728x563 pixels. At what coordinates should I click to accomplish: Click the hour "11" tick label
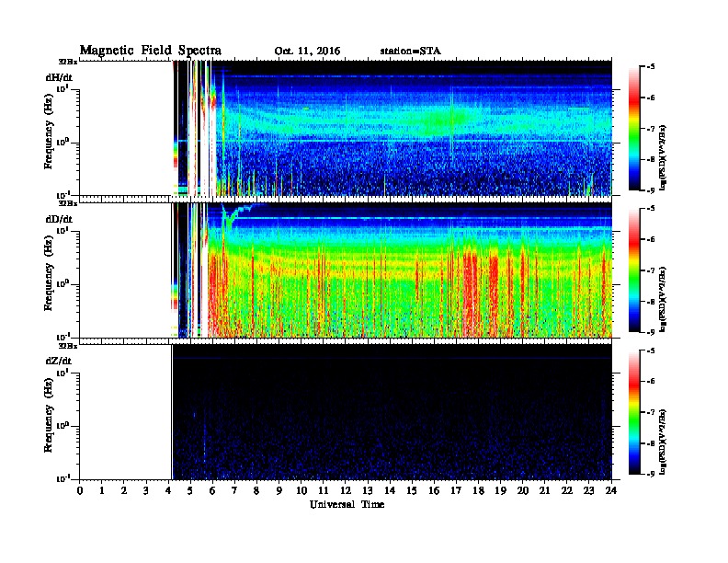coord(324,490)
